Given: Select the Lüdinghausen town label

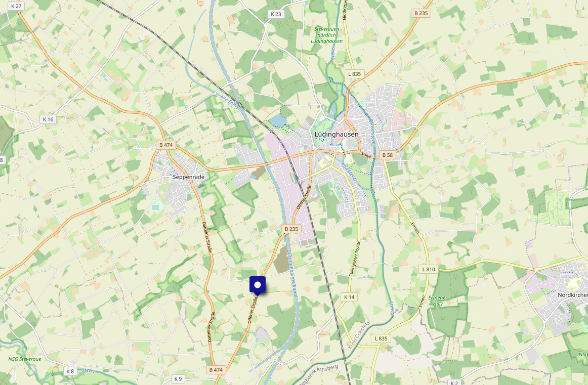Looking at the screenshot, I should click(x=337, y=134).
